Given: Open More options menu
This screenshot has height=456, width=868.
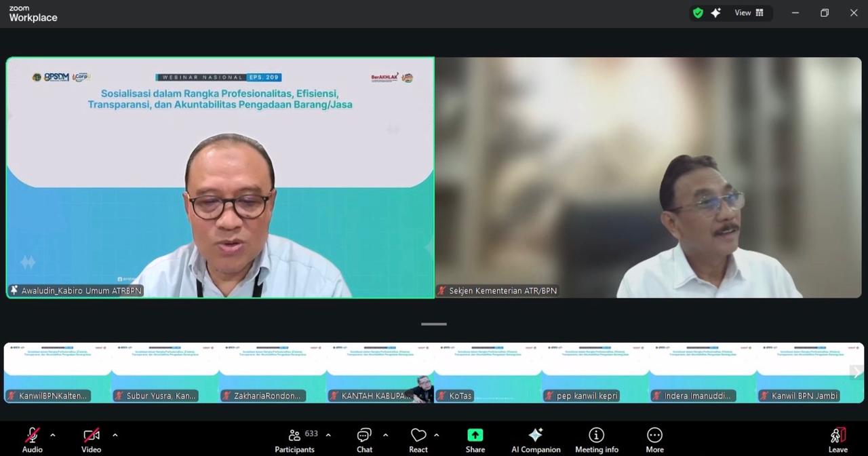Looking at the screenshot, I should click(654, 440).
